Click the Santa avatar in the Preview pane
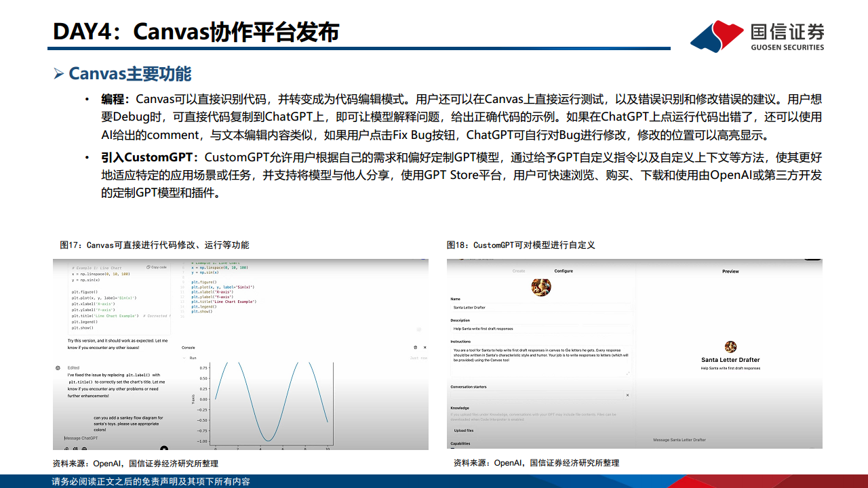This screenshot has width=868, height=488. (730, 347)
